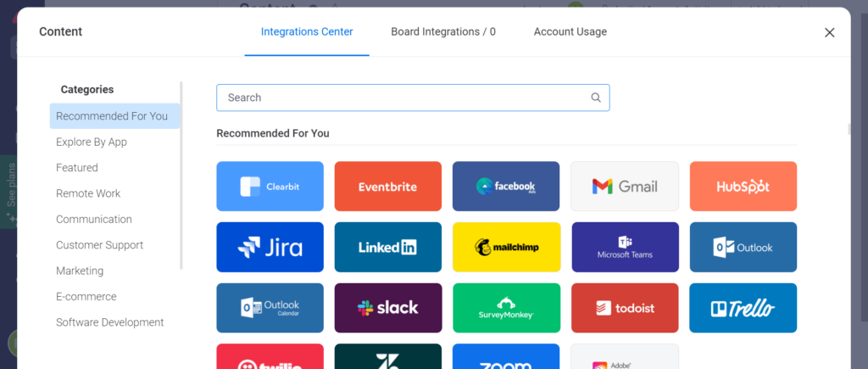Open the Account Usage tab
The width and height of the screenshot is (868, 369).
(x=570, y=31)
